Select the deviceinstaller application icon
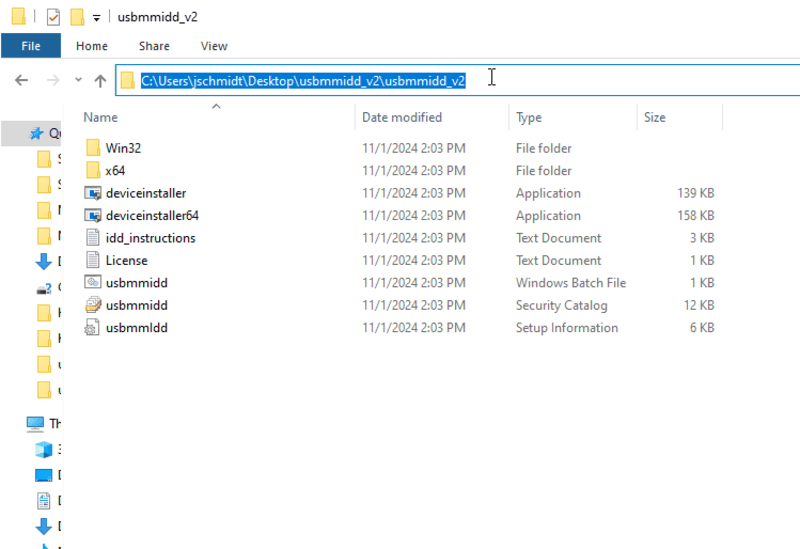 (x=93, y=193)
